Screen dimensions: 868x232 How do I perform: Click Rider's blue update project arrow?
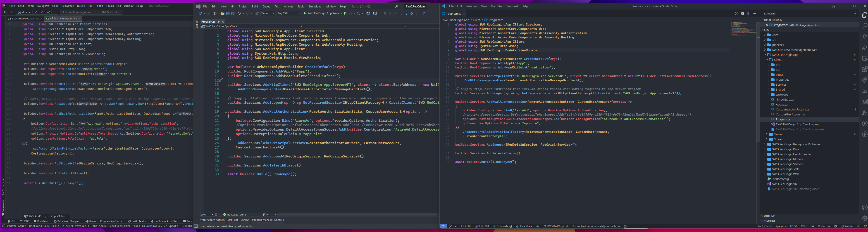(x=36, y=12)
